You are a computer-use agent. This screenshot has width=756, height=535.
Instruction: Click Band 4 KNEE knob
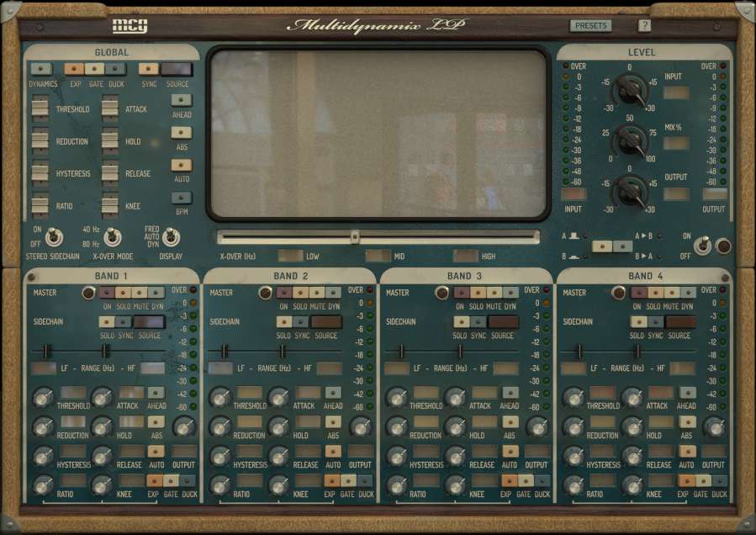click(632, 486)
